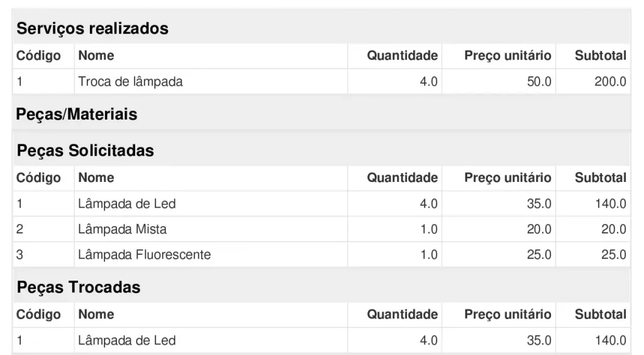This screenshot has height=355, width=644.
Task: Click the "Quantidade" header in Peças Solicitadas table
Action: coord(402,178)
